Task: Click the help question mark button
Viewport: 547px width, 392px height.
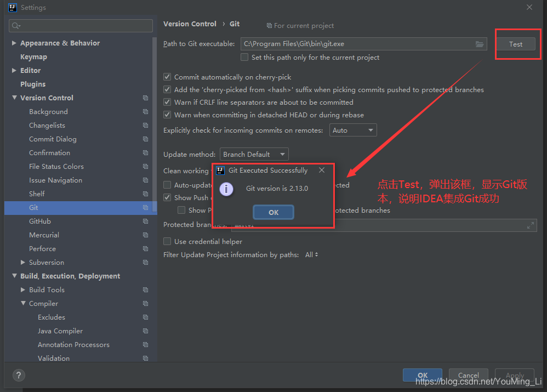Action: 19,375
